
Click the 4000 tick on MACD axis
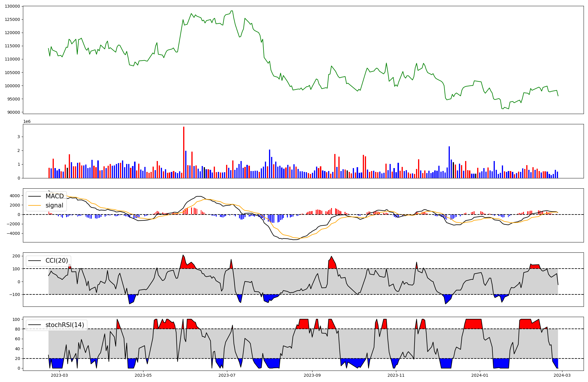coord(15,196)
